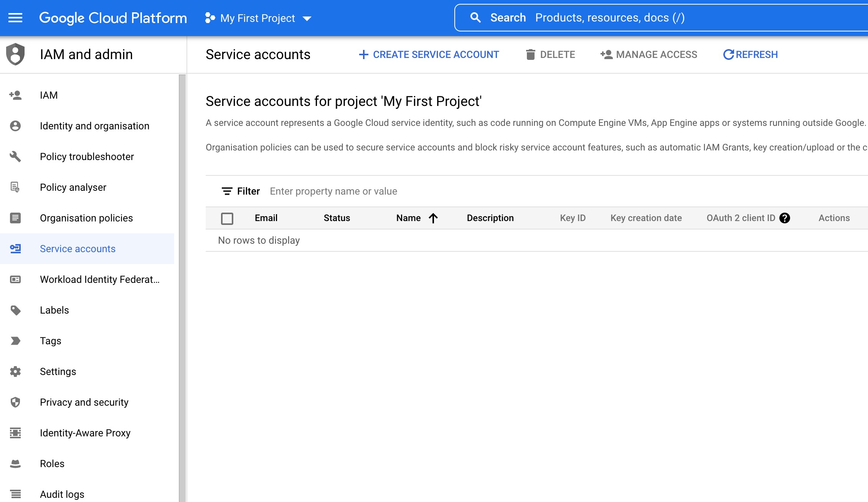Toggle the Name column sort arrow
The height and width of the screenshot is (502, 868).
(433, 218)
